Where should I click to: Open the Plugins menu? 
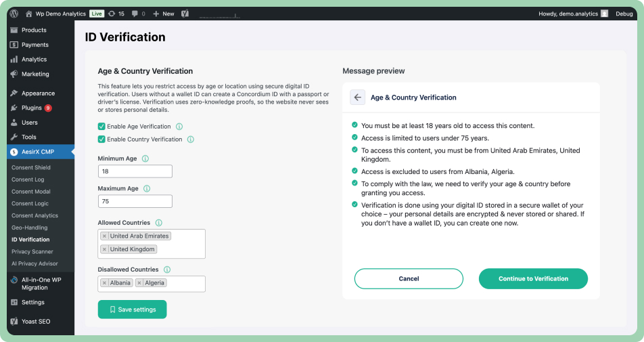pyautogui.click(x=32, y=108)
